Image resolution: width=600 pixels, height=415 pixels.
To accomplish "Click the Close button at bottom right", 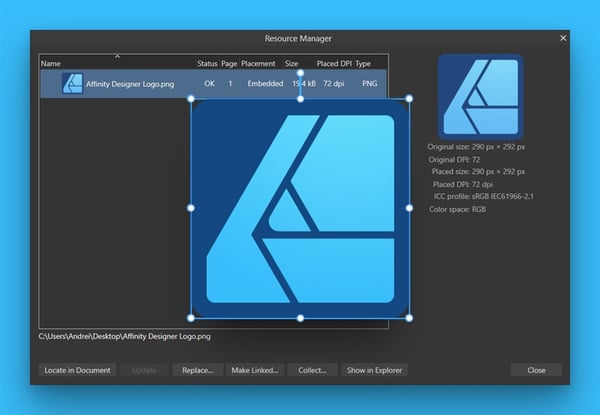I will coord(536,370).
